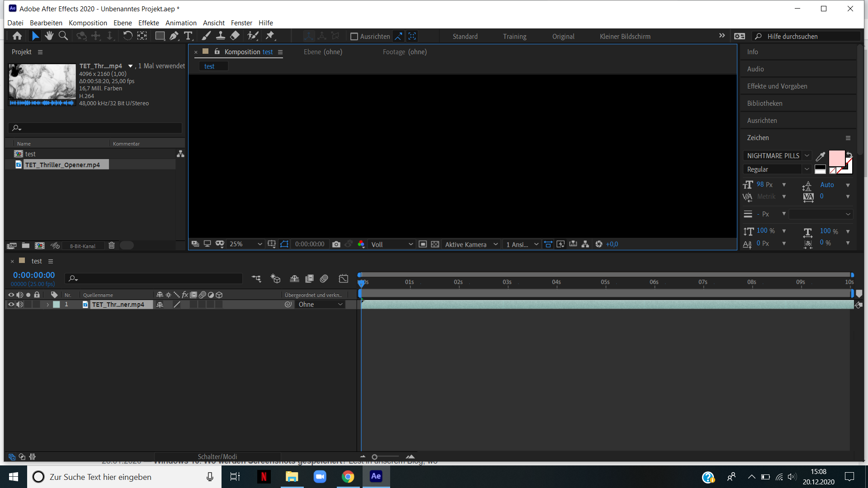Pick up the Brush tool
868x488 pixels.
coord(207,36)
